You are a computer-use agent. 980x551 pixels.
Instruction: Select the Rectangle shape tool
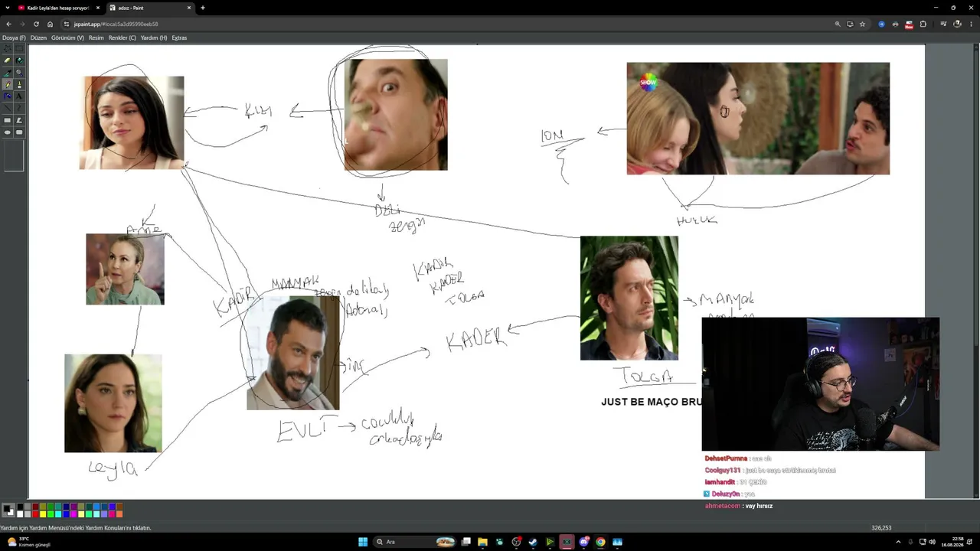click(8, 120)
